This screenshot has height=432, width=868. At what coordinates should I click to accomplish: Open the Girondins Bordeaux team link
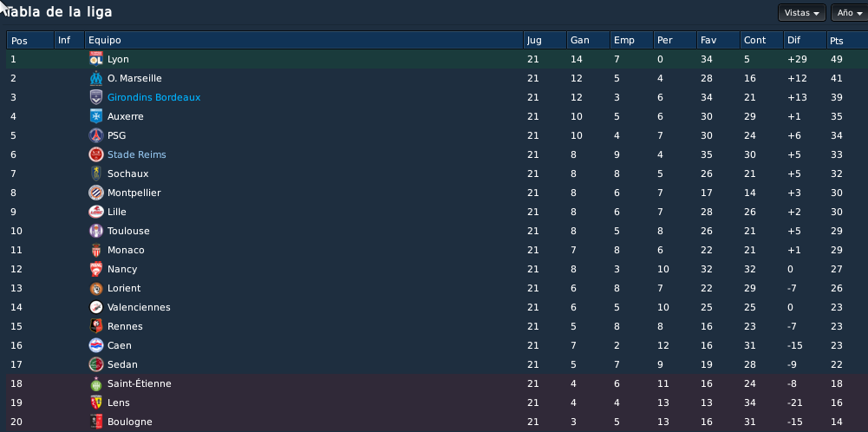click(153, 97)
